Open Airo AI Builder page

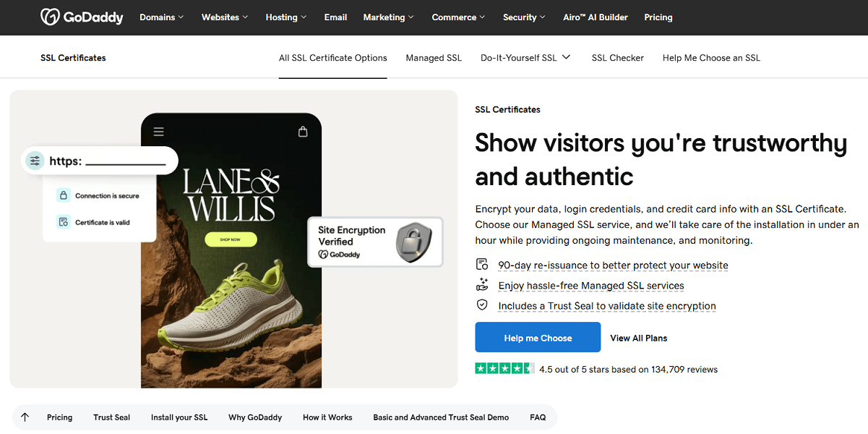(x=596, y=17)
